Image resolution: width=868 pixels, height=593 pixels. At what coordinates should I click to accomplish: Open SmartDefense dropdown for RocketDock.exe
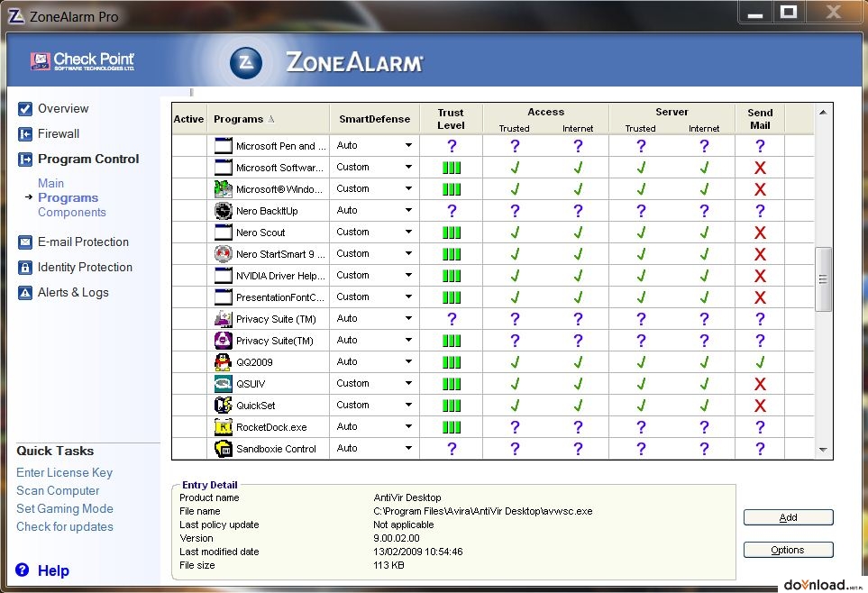(408, 425)
